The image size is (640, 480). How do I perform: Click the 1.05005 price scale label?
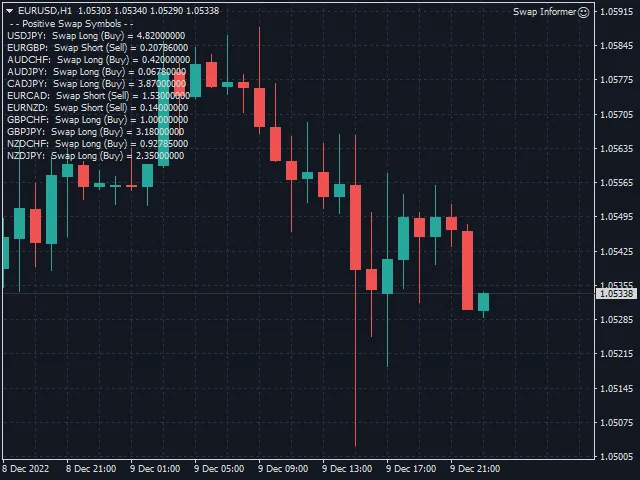[616, 457]
